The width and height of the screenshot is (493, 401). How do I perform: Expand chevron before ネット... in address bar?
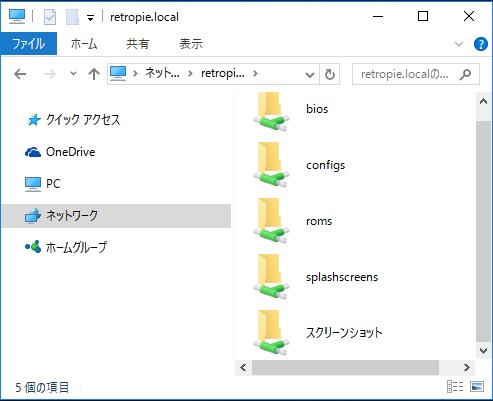[135, 73]
